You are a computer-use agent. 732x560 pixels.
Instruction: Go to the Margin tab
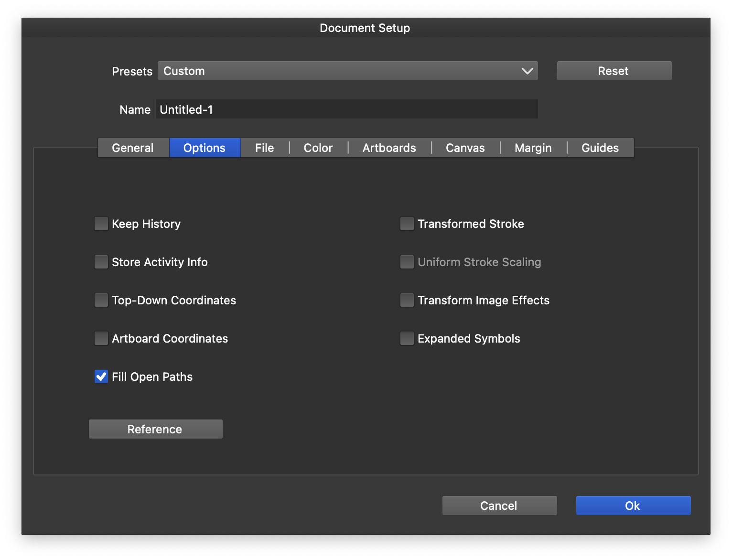(533, 148)
